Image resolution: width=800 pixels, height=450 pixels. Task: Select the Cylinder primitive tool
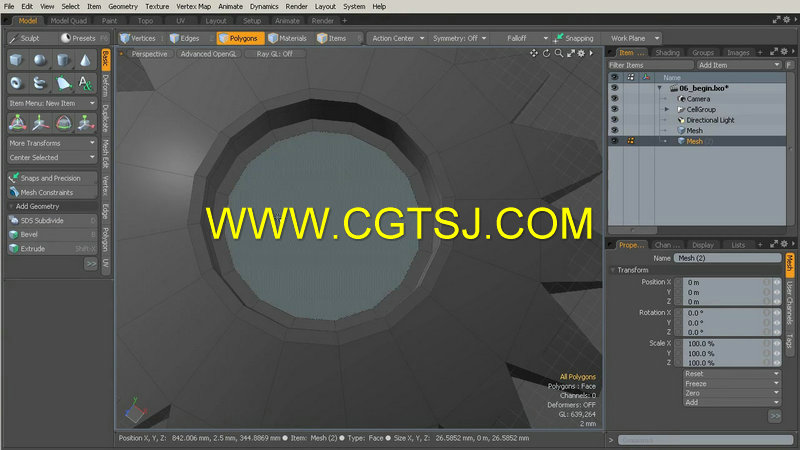pos(63,60)
